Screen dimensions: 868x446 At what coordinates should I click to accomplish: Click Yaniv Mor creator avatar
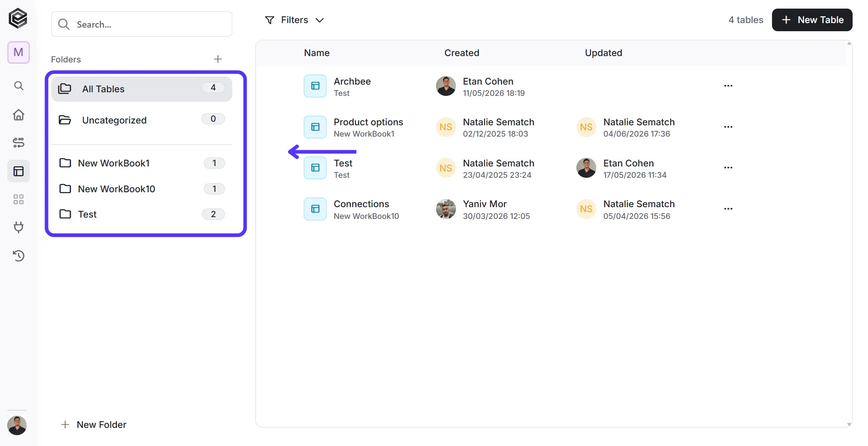click(446, 209)
